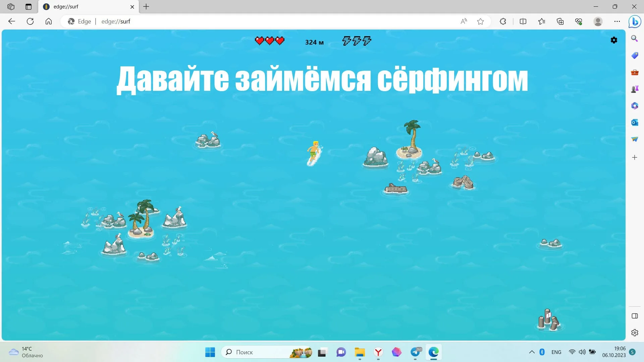Toggle the sidebar visibility button

tap(635, 316)
